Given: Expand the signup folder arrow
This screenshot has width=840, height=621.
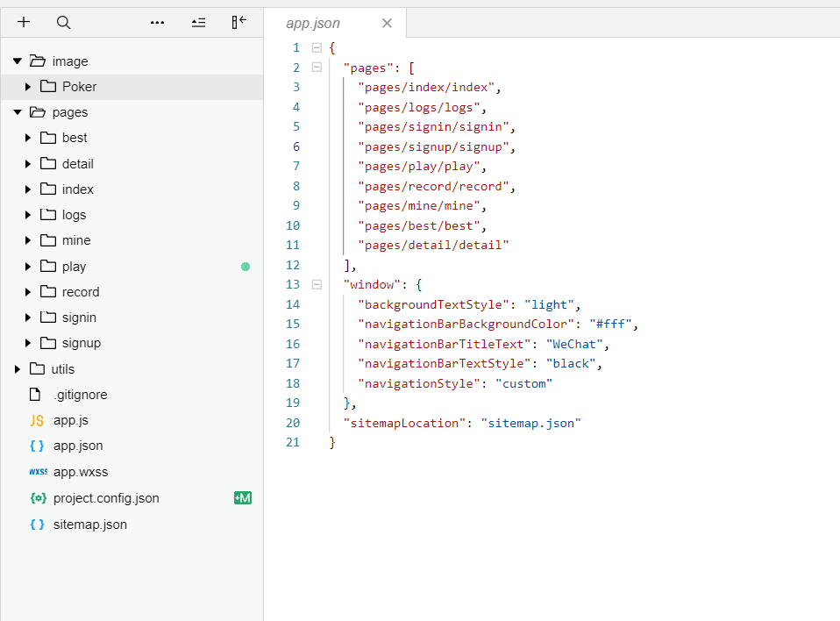Looking at the screenshot, I should (28, 343).
